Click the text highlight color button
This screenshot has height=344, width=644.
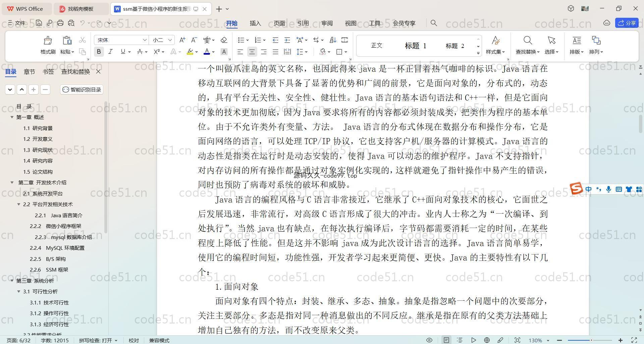tap(190, 52)
